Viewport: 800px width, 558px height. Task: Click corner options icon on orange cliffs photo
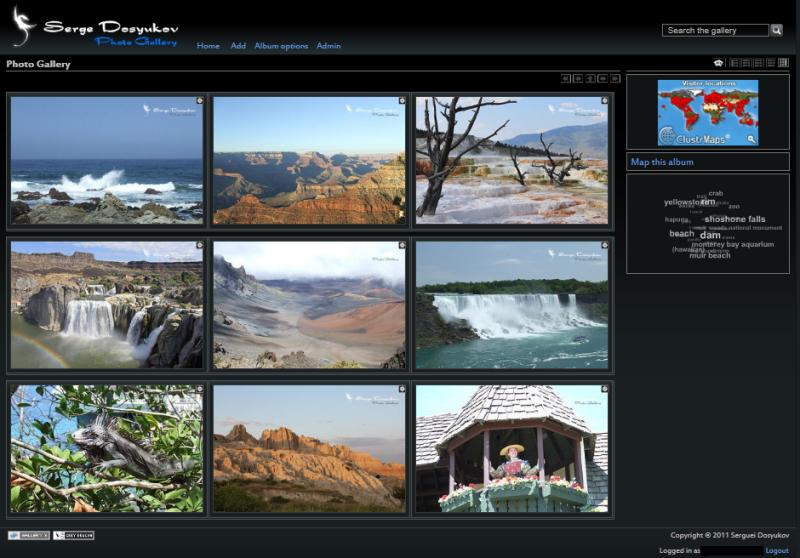click(x=402, y=389)
